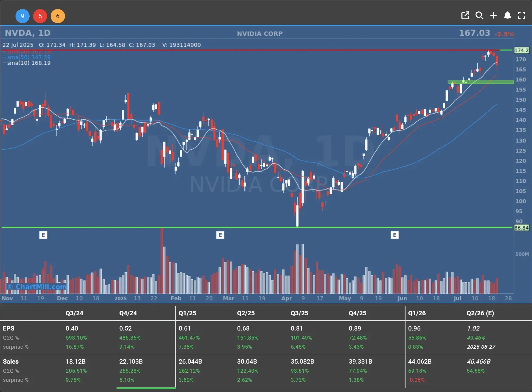Click Sales value 44.062B

pyautogui.click(x=420, y=362)
